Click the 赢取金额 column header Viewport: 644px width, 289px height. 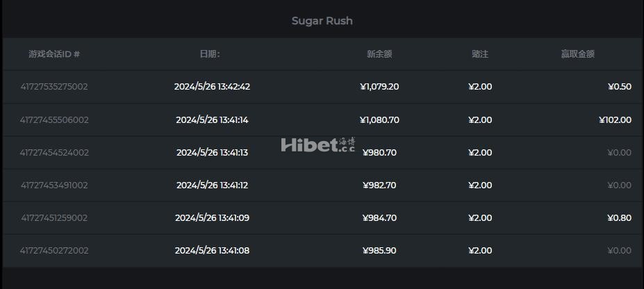(578, 53)
